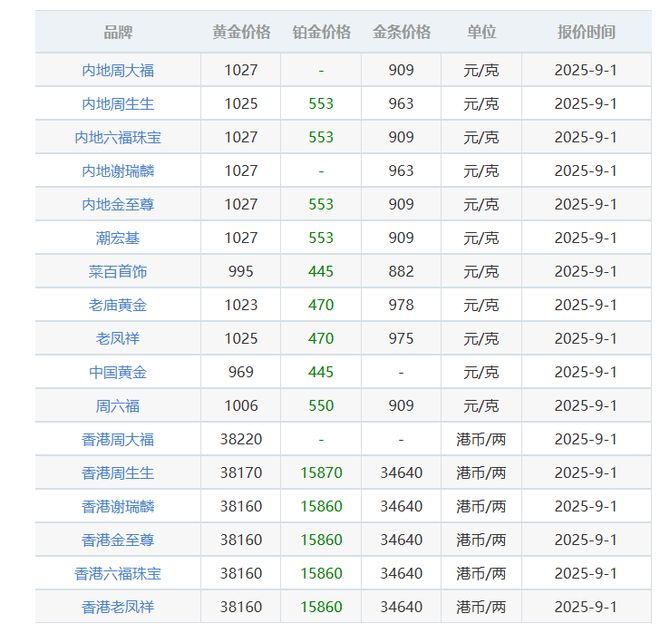Click the 内地周生生 brand link
Screen dimensions: 660x633
tap(118, 104)
